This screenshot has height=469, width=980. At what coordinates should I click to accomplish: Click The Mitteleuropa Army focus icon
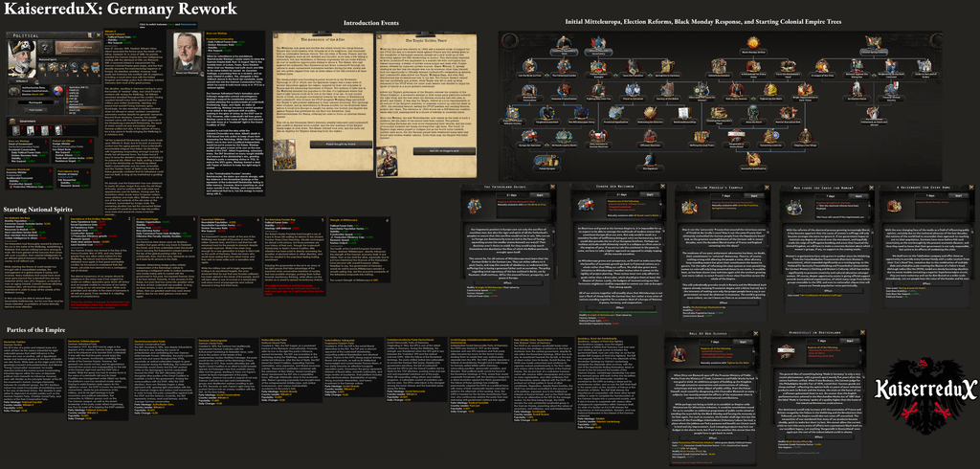pyautogui.click(x=581, y=113)
